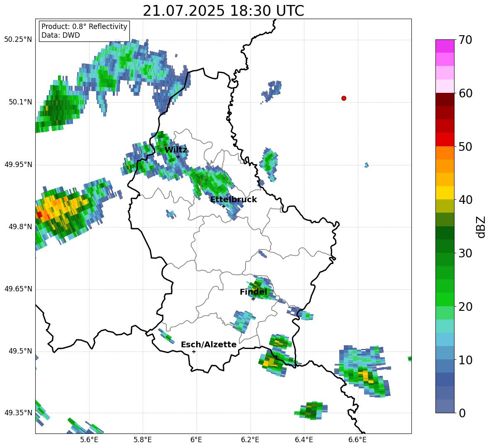Click the colorbar value 20
This screenshot has width=491, height=448.
click(465, 306)
